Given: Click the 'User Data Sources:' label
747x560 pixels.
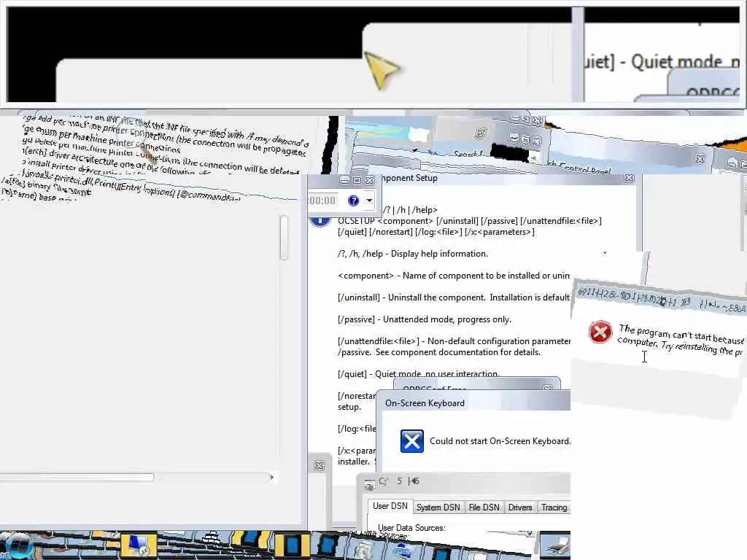Looking at the screenshot, I should pyautogui.click(x=411, y=528).
